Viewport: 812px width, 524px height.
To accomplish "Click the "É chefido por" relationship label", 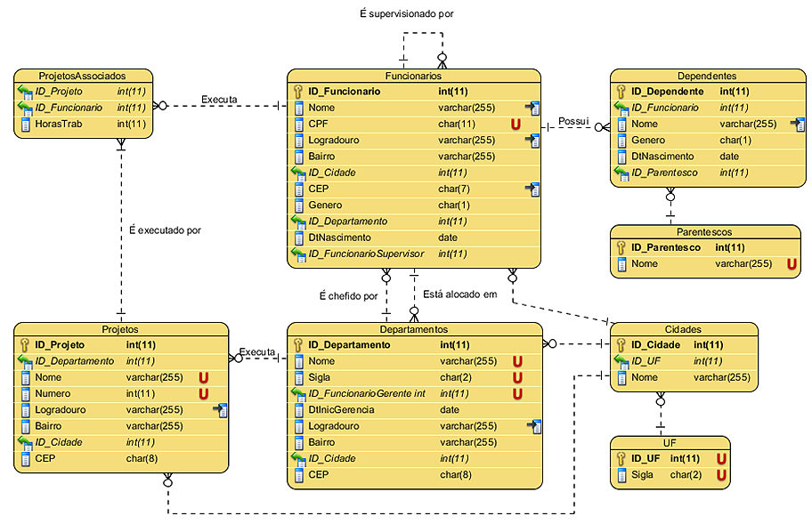I will point(348,296).
